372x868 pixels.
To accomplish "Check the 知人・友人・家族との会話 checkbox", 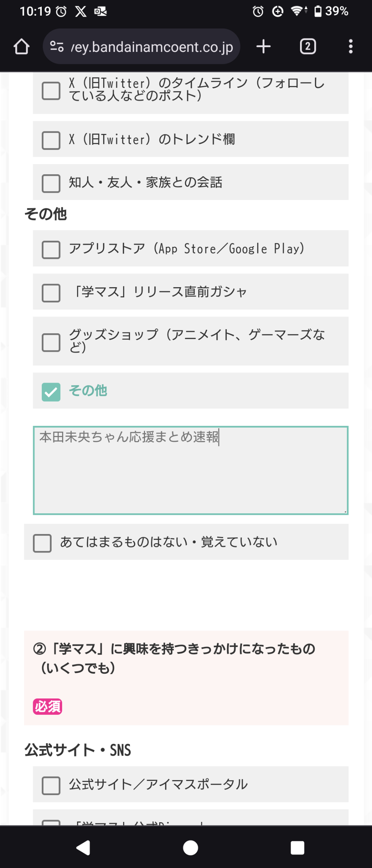I will [51, 183].
